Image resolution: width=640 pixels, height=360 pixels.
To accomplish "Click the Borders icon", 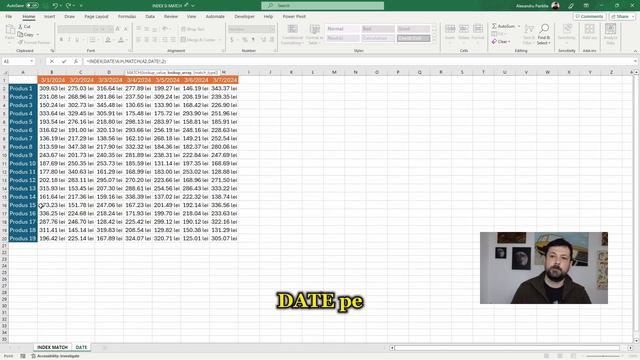I will click(x=92, y=40).
